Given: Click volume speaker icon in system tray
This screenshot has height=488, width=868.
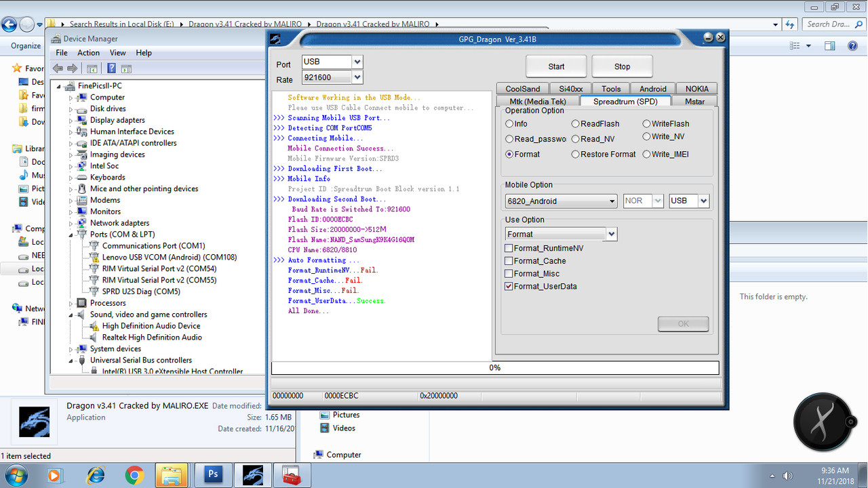Looking at the screenshot, I should click(x=787, y=476).
